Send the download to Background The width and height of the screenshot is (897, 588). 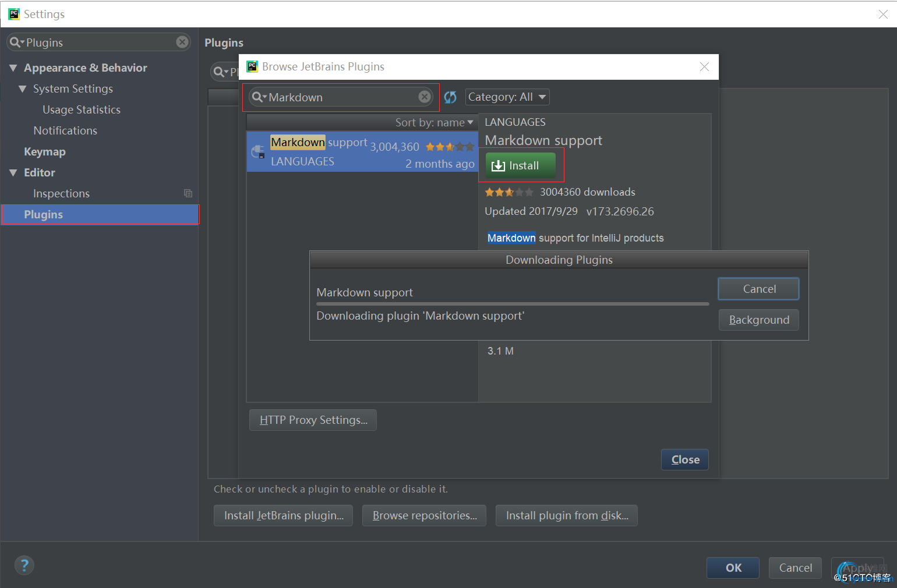[758, 320]
